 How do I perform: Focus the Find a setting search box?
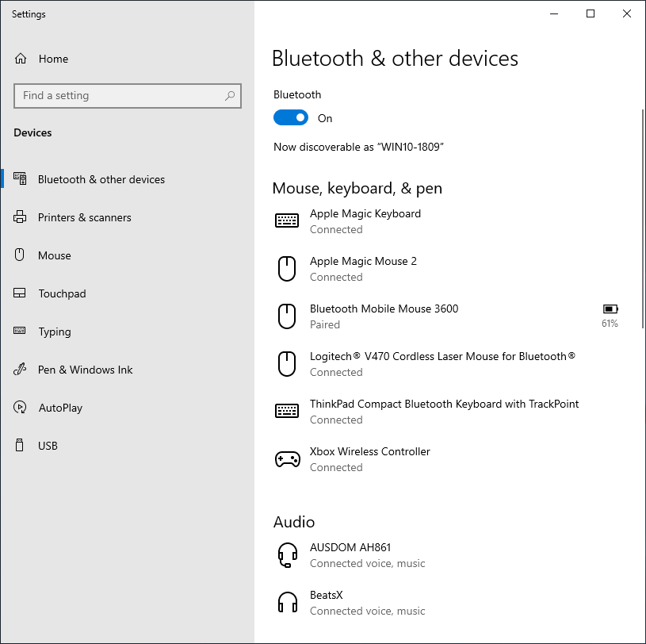(x=128, y=96)
